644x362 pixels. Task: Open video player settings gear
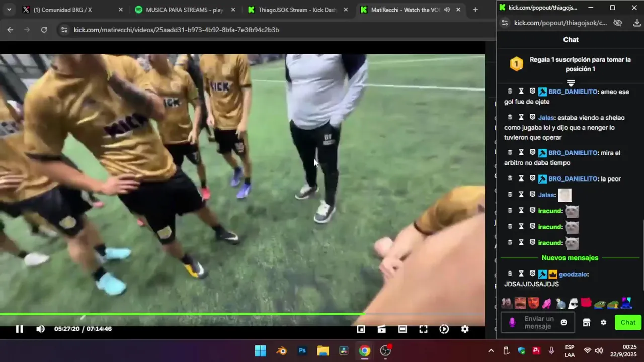point(465,329)
